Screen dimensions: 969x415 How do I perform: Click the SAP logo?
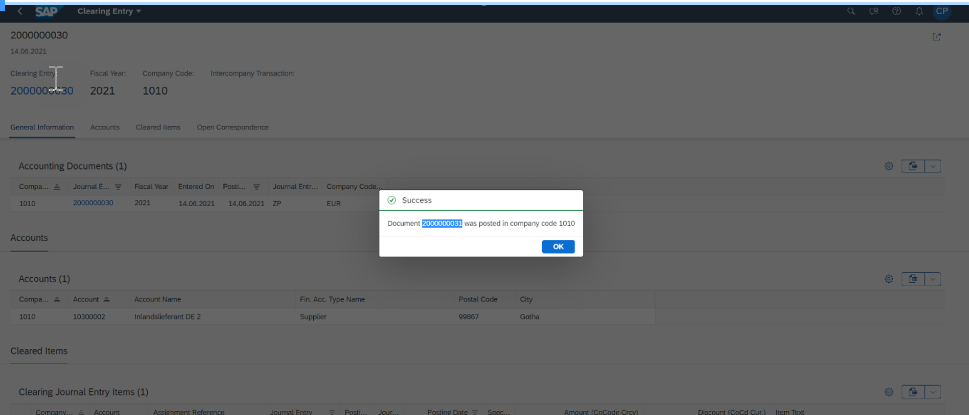point(47,12)
